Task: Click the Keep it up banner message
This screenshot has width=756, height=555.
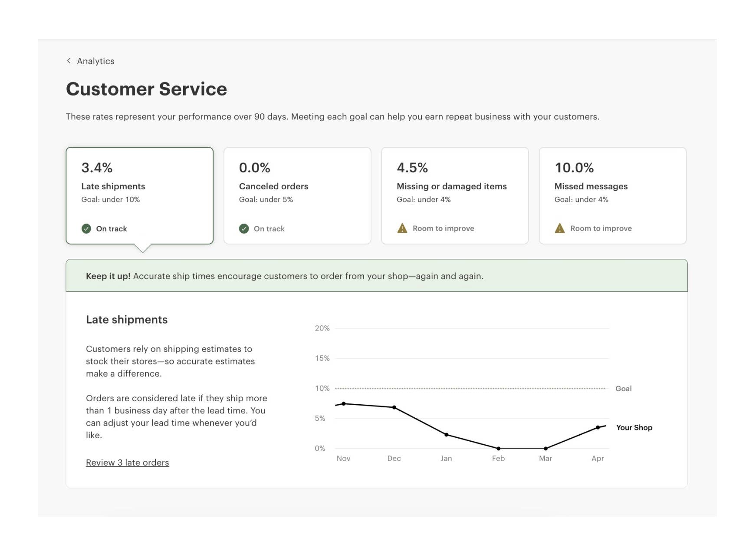Action: [x=284, y=276]
